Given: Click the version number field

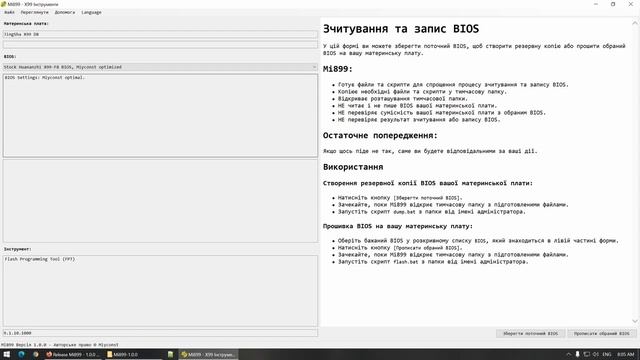Looking at the screenshot, I should coord(160,333).
